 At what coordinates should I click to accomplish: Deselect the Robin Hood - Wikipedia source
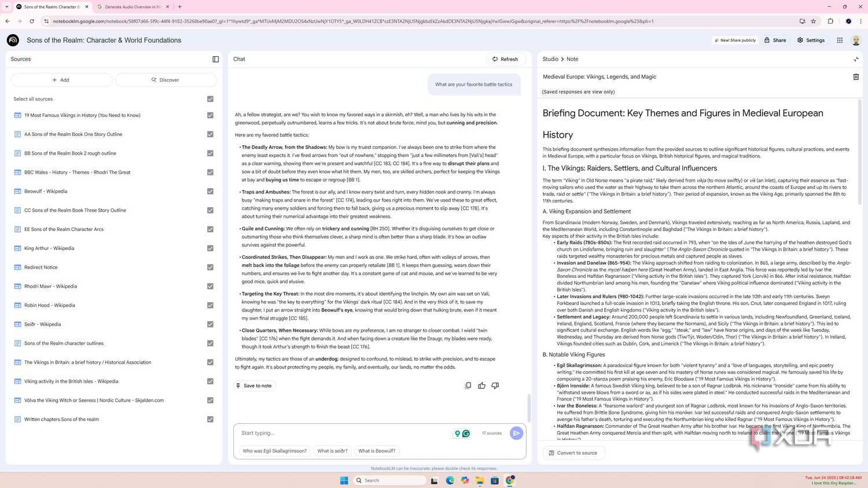210,305
